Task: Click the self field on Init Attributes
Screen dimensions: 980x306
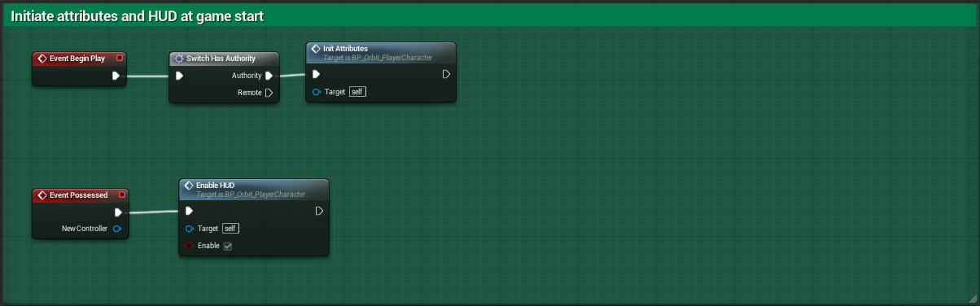Action: pyautogui.click(x=358, y=92)
